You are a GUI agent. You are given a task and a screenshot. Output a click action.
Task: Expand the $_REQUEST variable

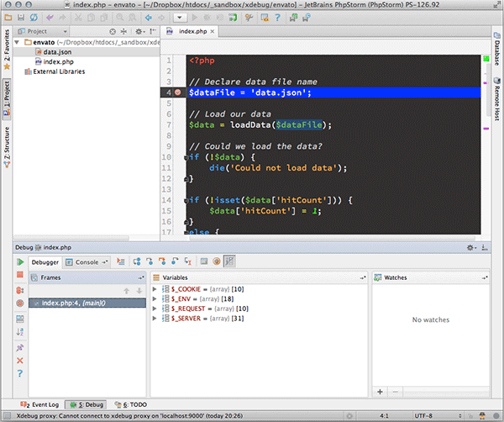point(155,309)
